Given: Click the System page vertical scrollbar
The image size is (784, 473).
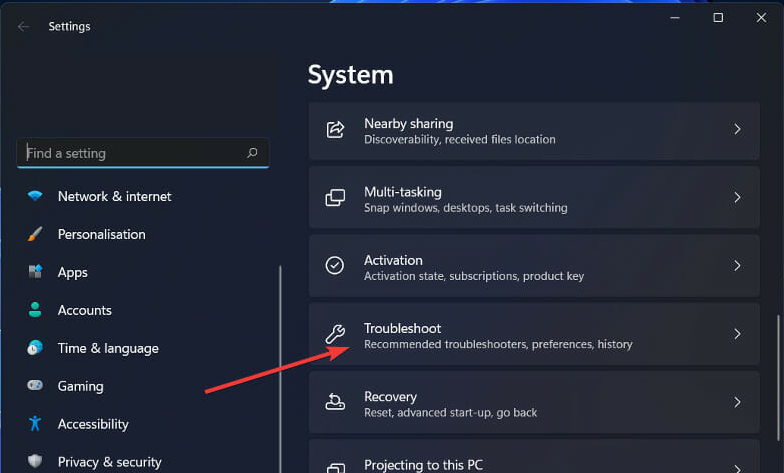Looking at the screenshot, I should click(x=778, y=378).
